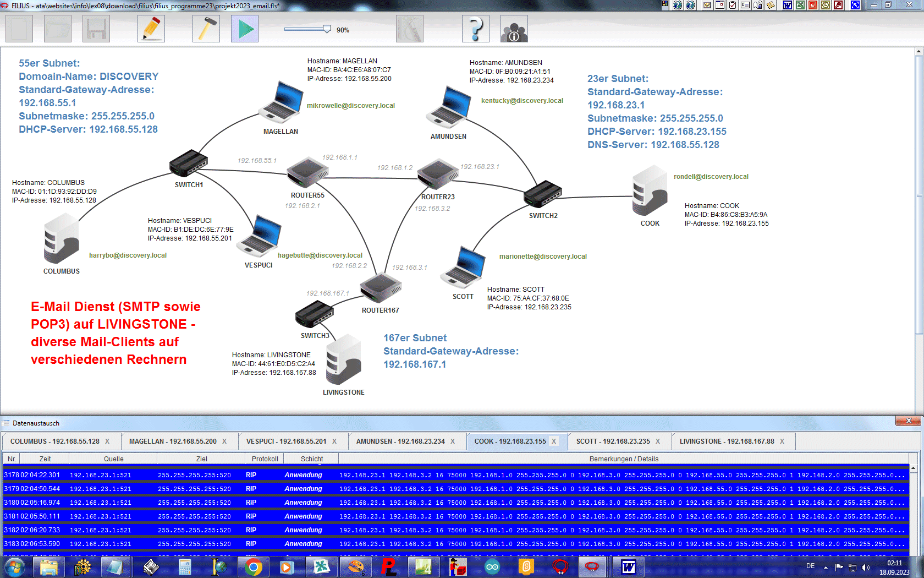Close the Datenaustausch panel
The width and height of the screenshot is (924, 578).
[908, 421]
